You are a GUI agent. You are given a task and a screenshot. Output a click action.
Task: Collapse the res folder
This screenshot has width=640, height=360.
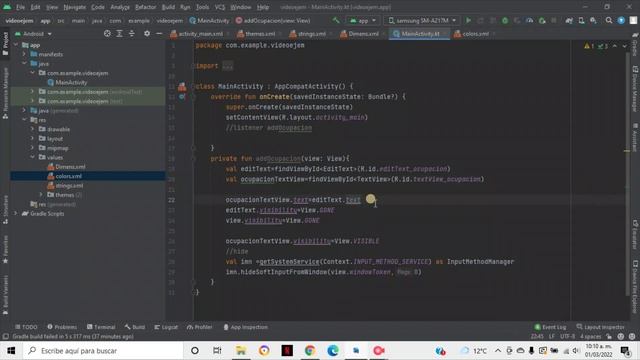click(24, 120)
